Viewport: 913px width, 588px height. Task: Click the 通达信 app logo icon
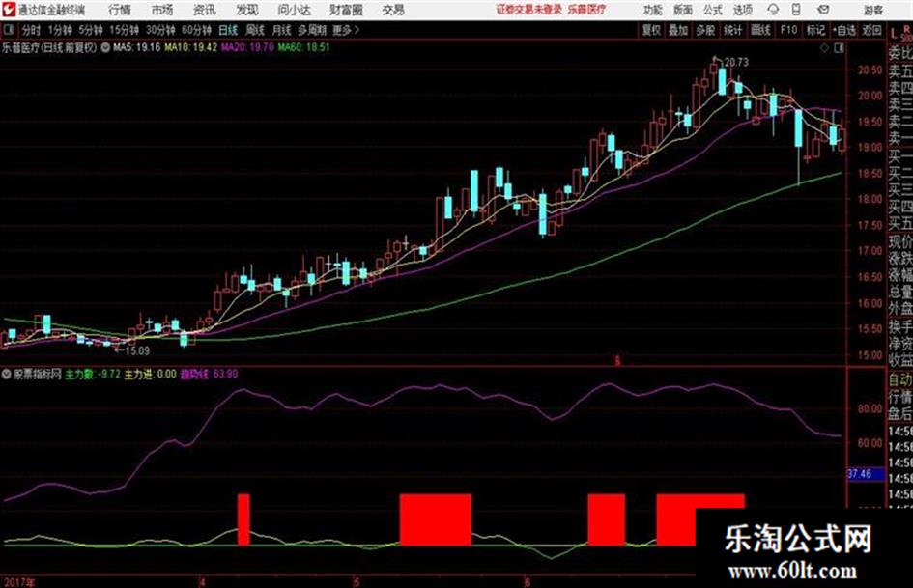point(9,10)
